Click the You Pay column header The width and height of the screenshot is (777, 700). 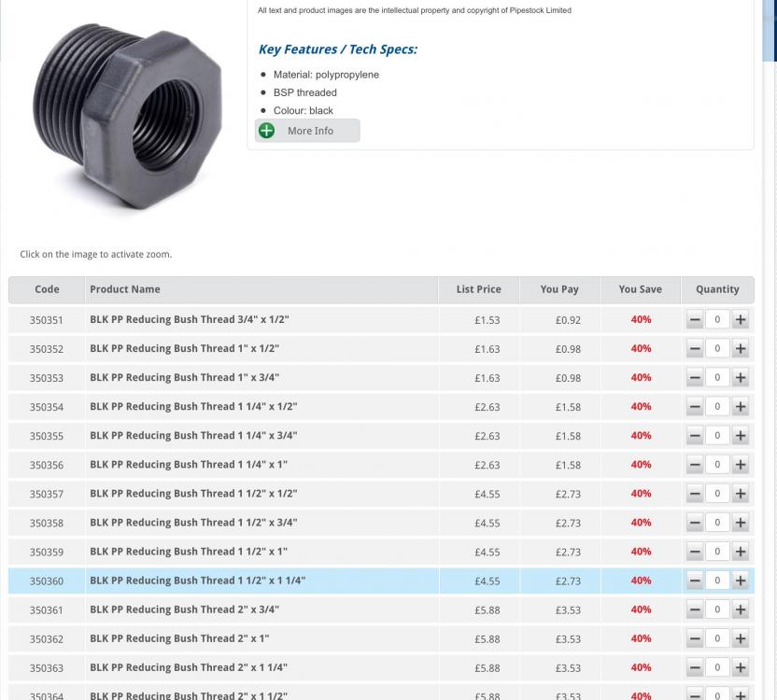pyautogui.click(x=559, y=289)
